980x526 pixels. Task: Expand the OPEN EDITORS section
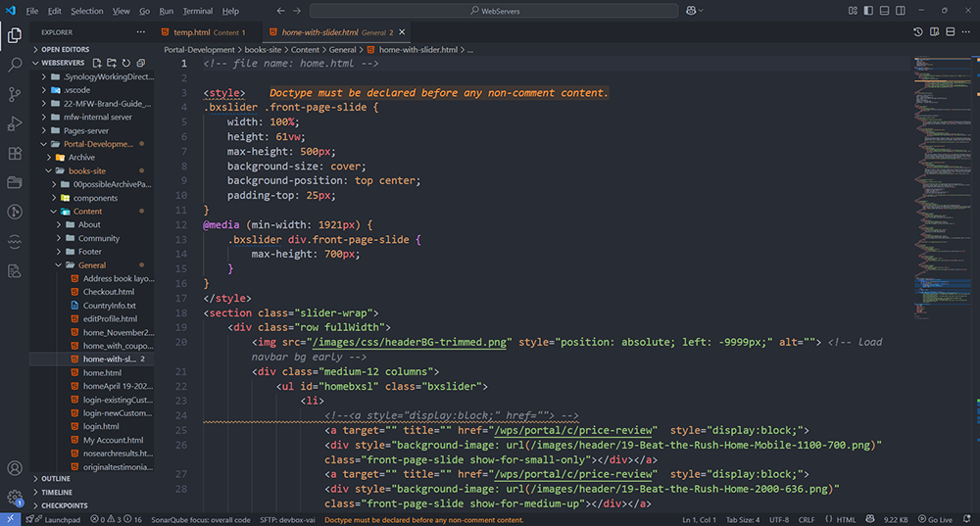click(92, 49)
